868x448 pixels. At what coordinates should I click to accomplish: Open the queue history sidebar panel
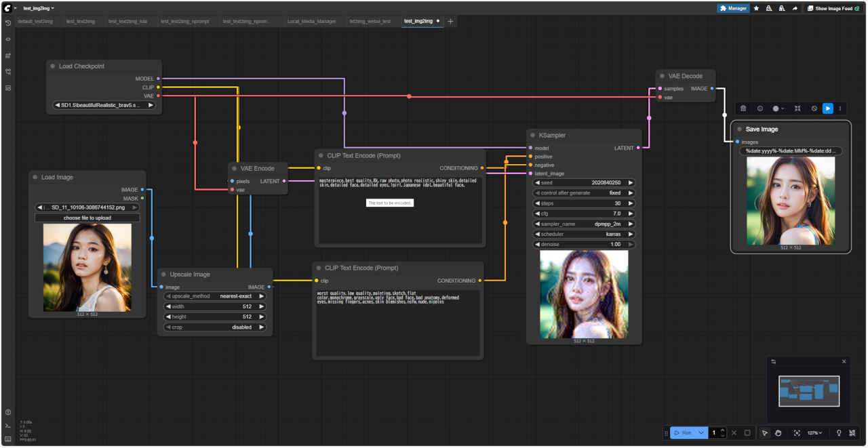tap(8, 22)
